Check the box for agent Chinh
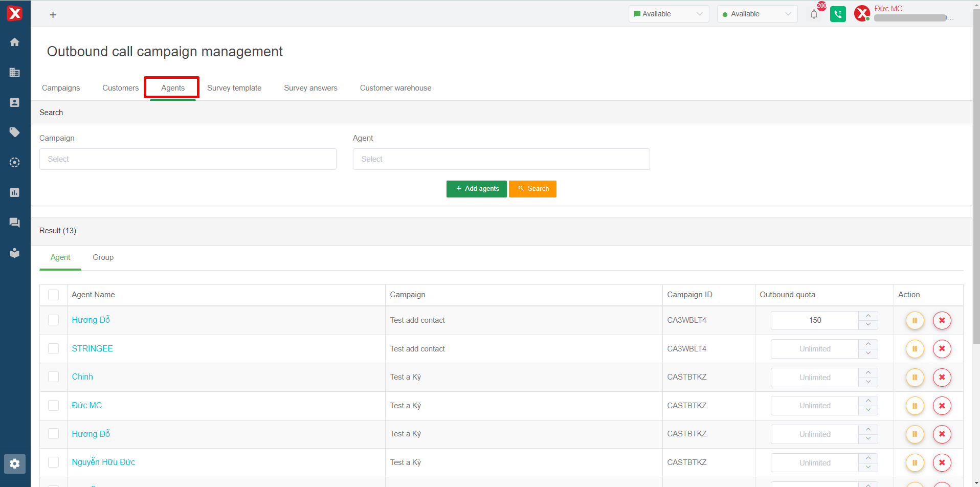980x487 pixels. pos(54,377)
